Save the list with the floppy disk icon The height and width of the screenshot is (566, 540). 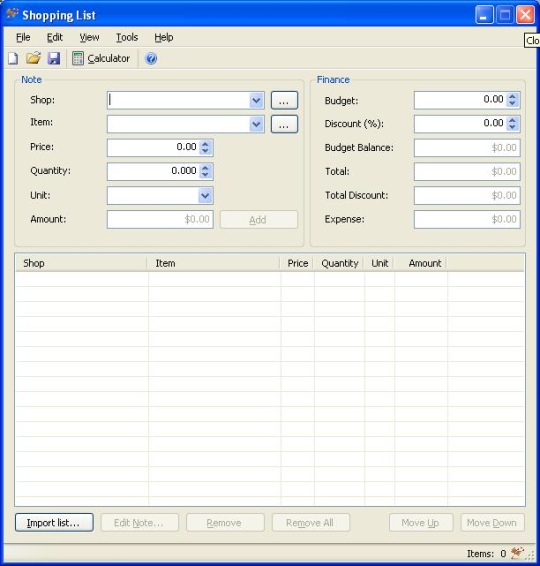pyautogui.click(x=54, y=58)
